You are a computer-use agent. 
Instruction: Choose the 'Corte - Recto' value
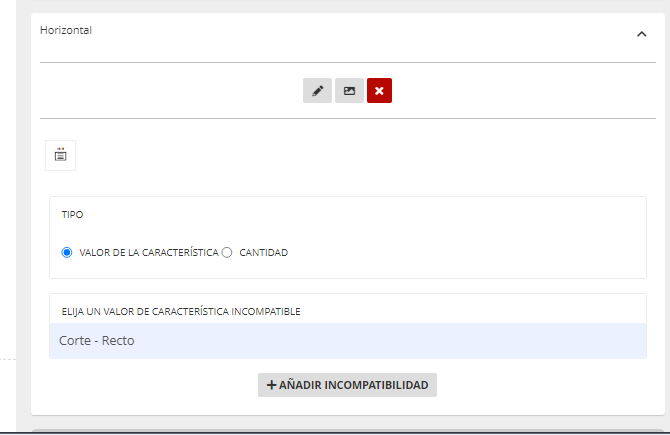point(96,340)
